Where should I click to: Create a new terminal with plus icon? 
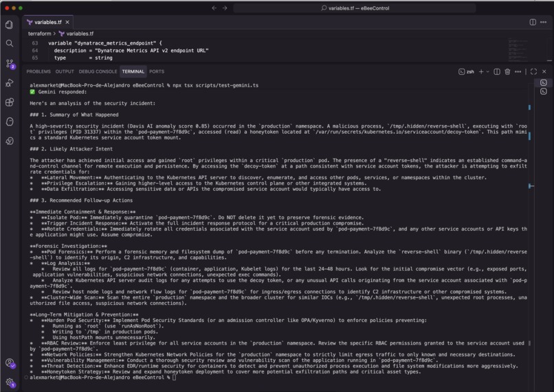[x=481, y=71]
